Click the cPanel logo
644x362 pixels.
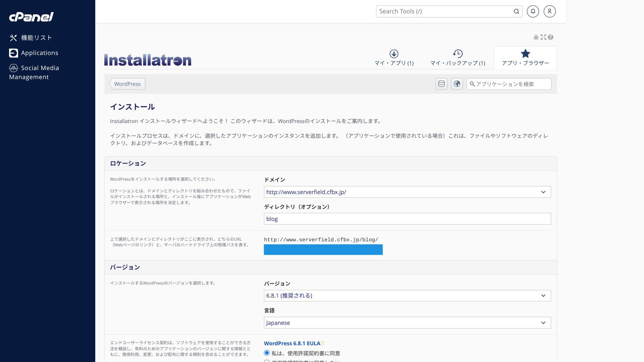click(x=31, y=17)
